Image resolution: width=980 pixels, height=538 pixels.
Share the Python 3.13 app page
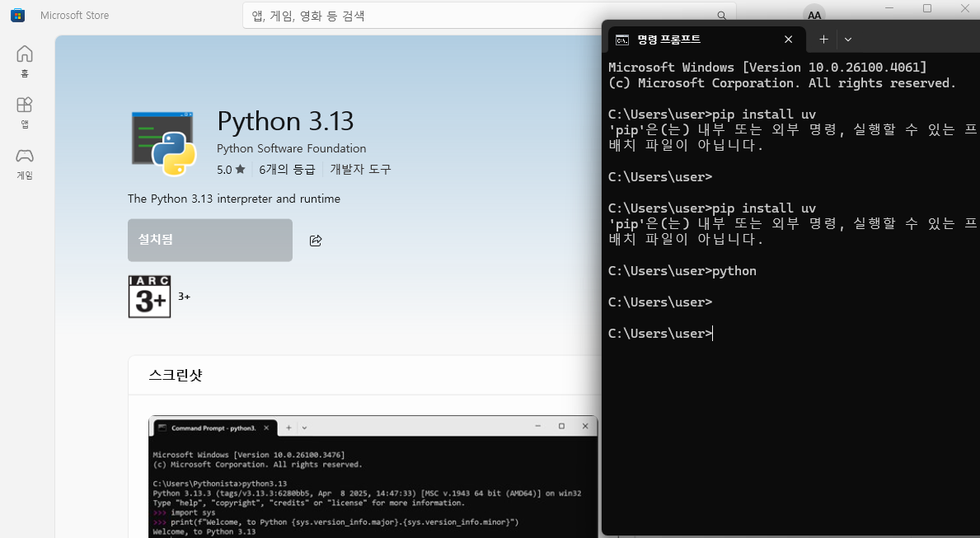(316, 241)
